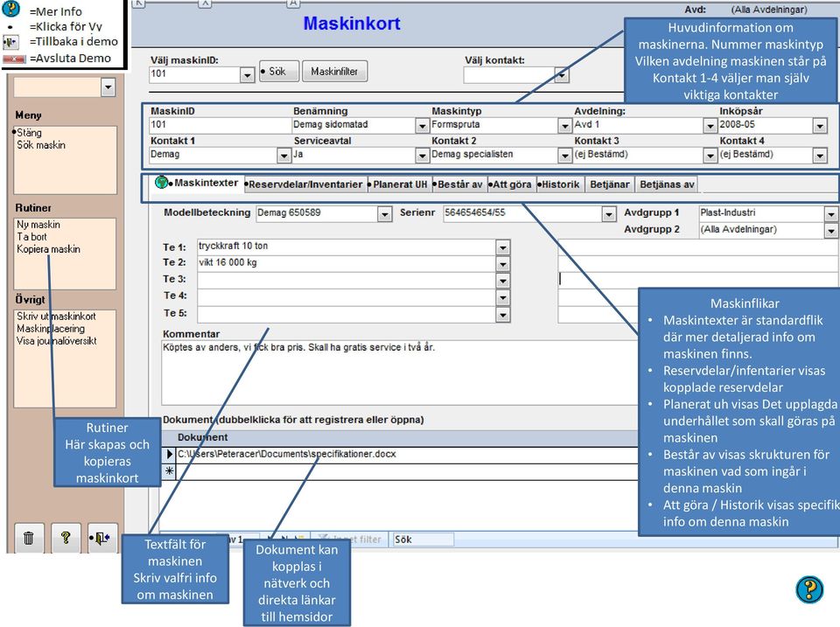Open the Kontakt 4 dropdown
This screenshot has height=627, width=840.
[820, 156]
